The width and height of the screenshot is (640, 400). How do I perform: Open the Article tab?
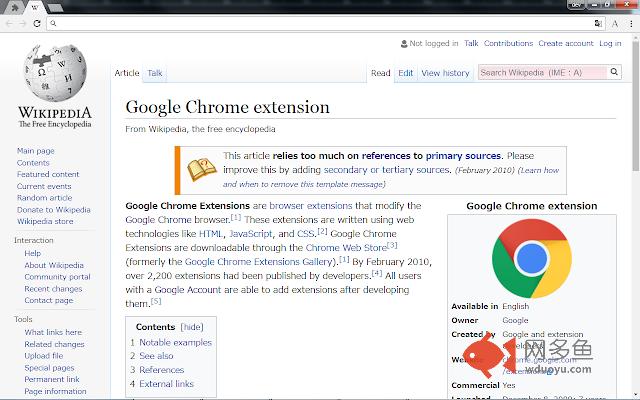pos(127,73)
